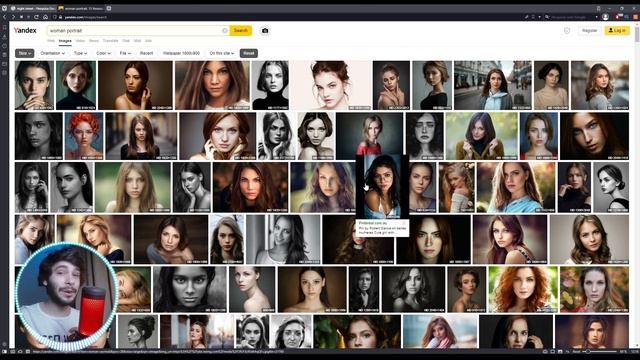Open the browser profile avatar icon
The image size is (640, 360).
pos(606,17)
